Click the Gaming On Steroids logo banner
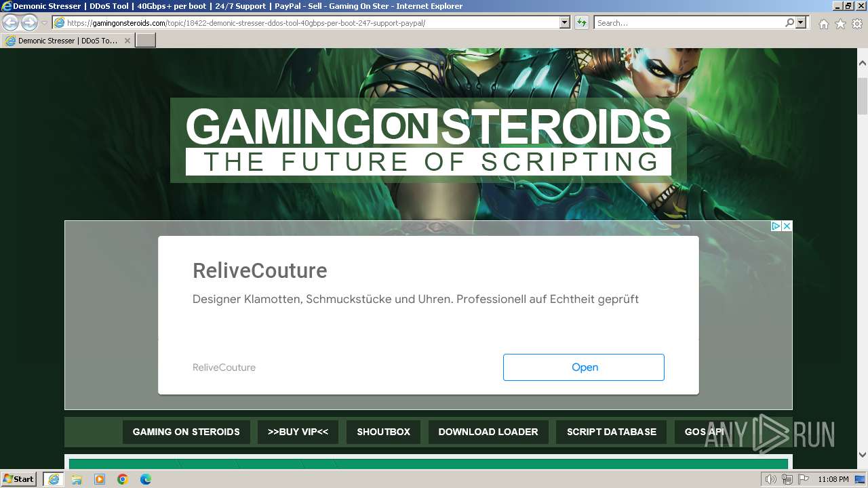 pyautogui.click(x=429, y=140)
